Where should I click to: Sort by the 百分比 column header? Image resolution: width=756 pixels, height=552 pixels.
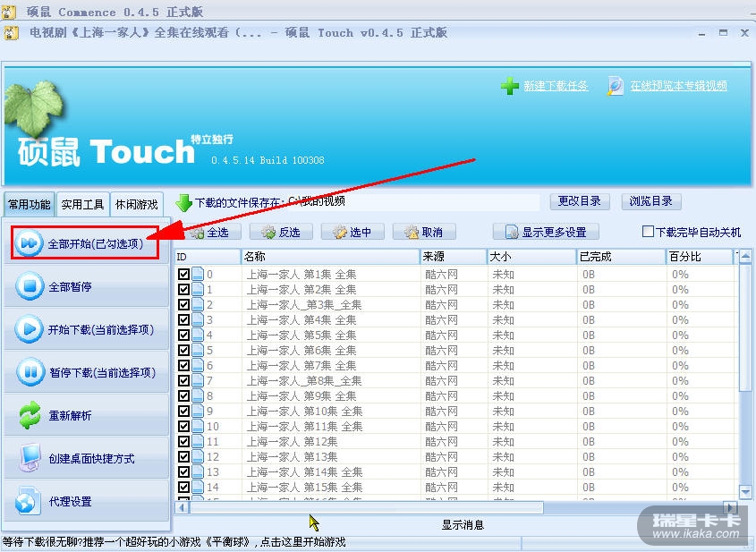(x=699, y=257)
